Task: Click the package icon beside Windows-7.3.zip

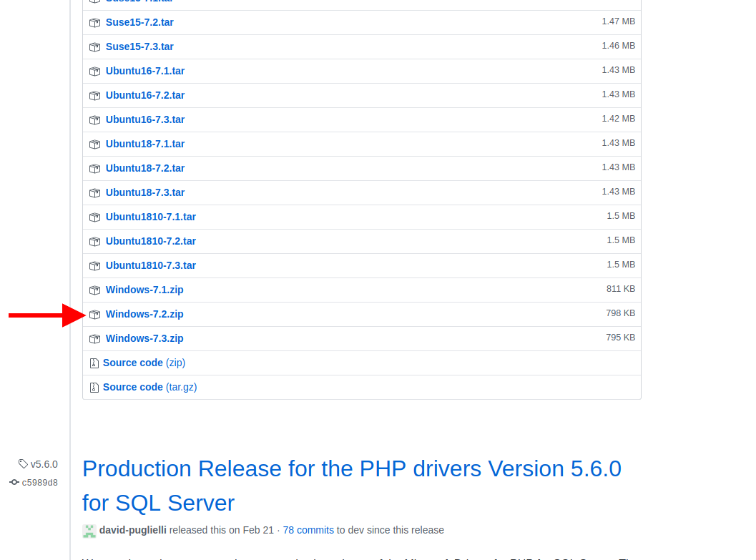Action: [x=94, y=339]
